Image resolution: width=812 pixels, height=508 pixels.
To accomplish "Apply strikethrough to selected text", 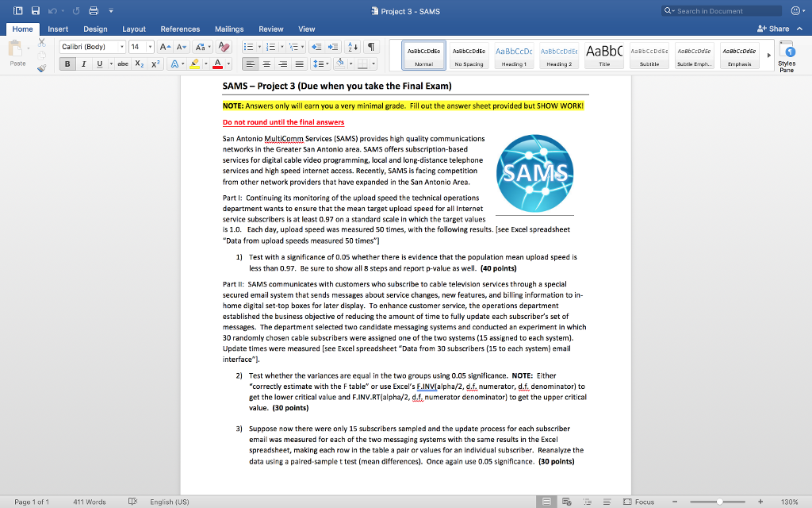I will 124,63.
